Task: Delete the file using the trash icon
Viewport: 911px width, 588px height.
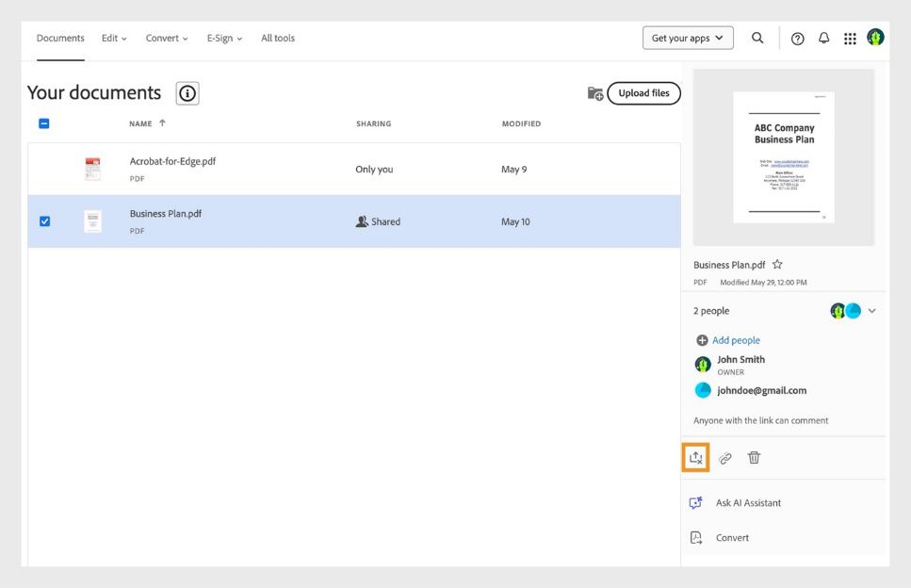Action: click(x=753, y=457)
